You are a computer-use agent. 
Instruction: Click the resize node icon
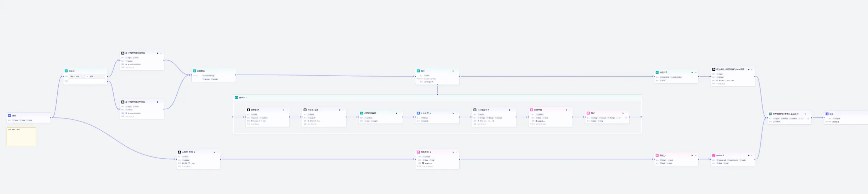click(714, 155)
